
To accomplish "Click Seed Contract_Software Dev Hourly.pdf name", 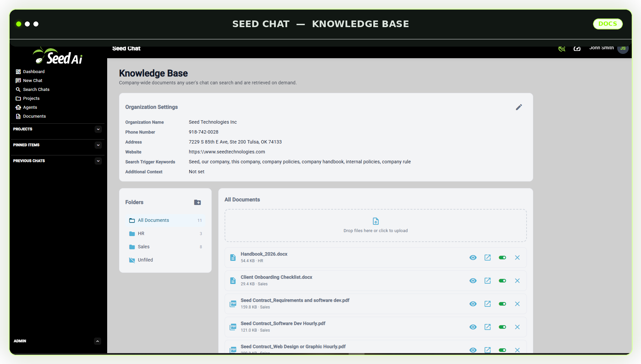I will point(283,323).
